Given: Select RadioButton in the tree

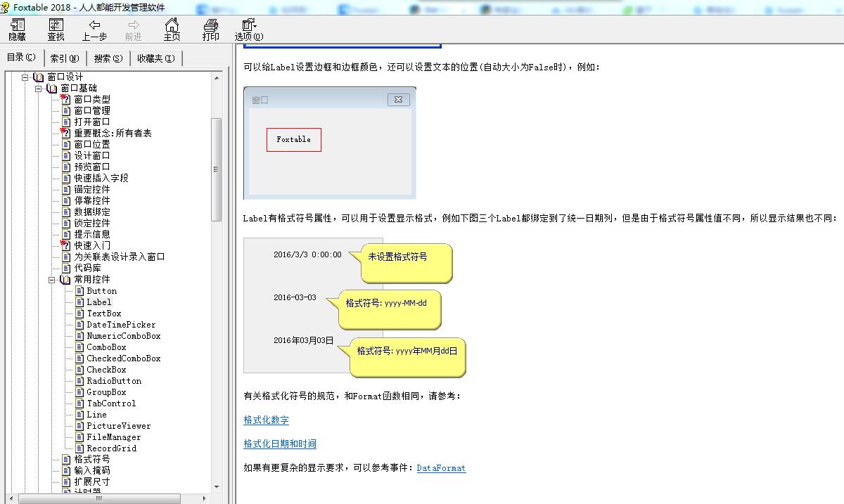Looking at the screenshot, I should (114, 380).
